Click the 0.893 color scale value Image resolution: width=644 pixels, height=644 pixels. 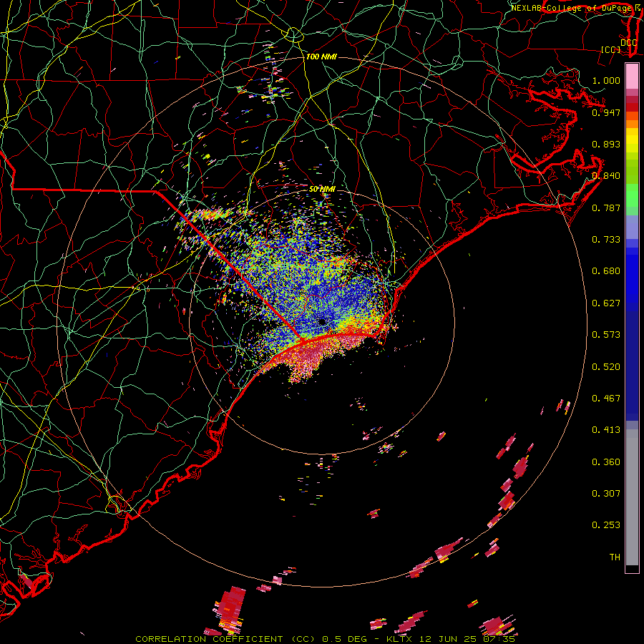click(x=606, y=144)
